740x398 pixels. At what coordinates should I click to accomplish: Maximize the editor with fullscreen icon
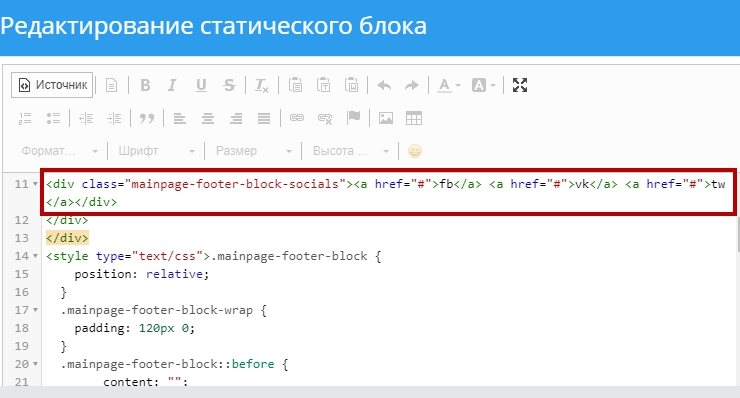point(520,85)
